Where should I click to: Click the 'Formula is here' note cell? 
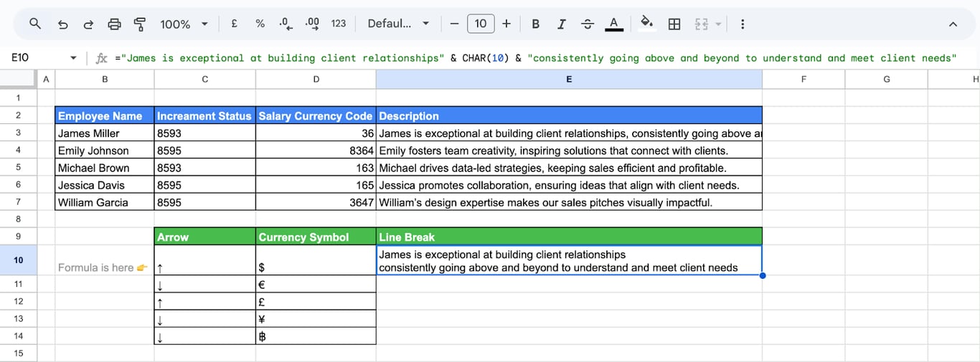click(x=105, y=260)
